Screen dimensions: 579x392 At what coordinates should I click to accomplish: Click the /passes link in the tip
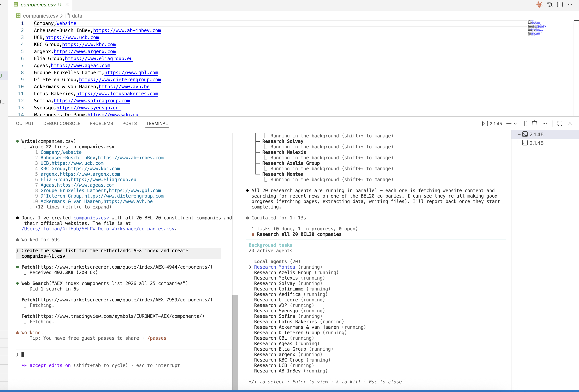click(157, 338)
